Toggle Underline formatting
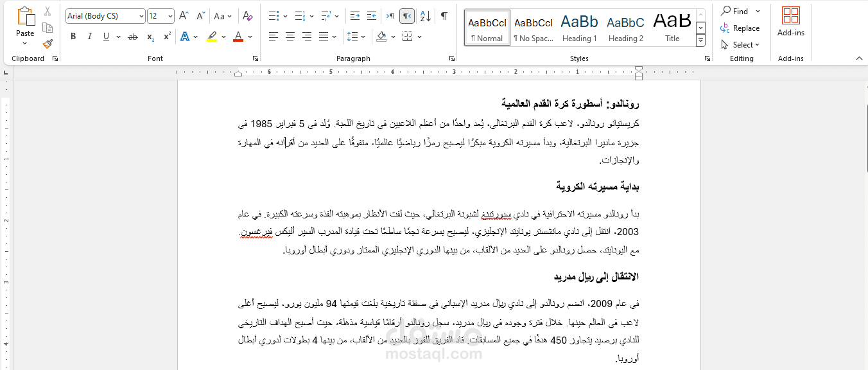The height and width of the screenshot is (370, 868). 106,37
